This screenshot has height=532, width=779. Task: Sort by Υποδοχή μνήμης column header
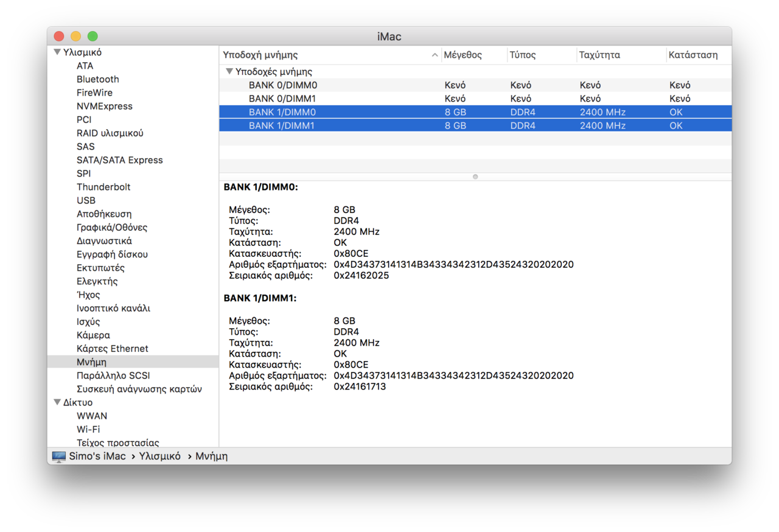pos(330,55)
